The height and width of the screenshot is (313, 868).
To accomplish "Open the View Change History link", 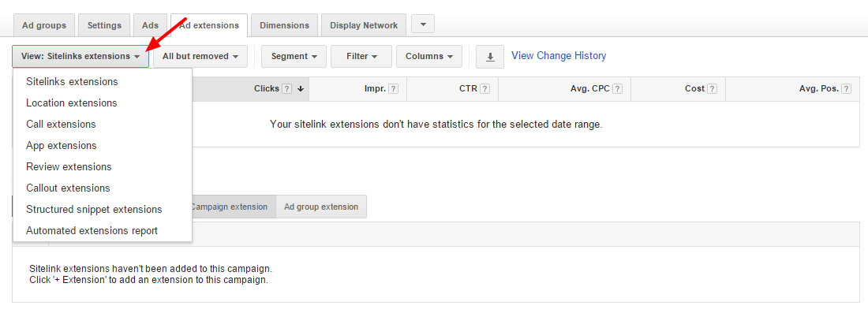I will 559,56.
